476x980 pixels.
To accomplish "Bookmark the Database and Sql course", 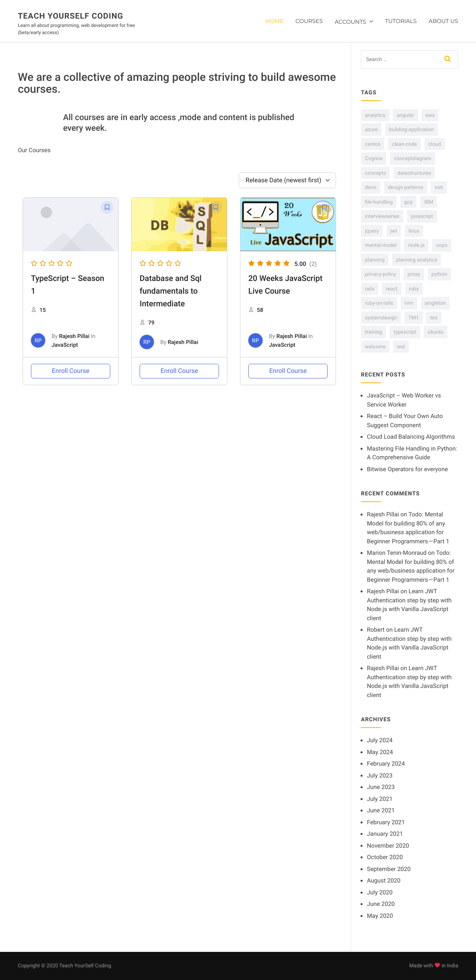I will coord(216,207).
